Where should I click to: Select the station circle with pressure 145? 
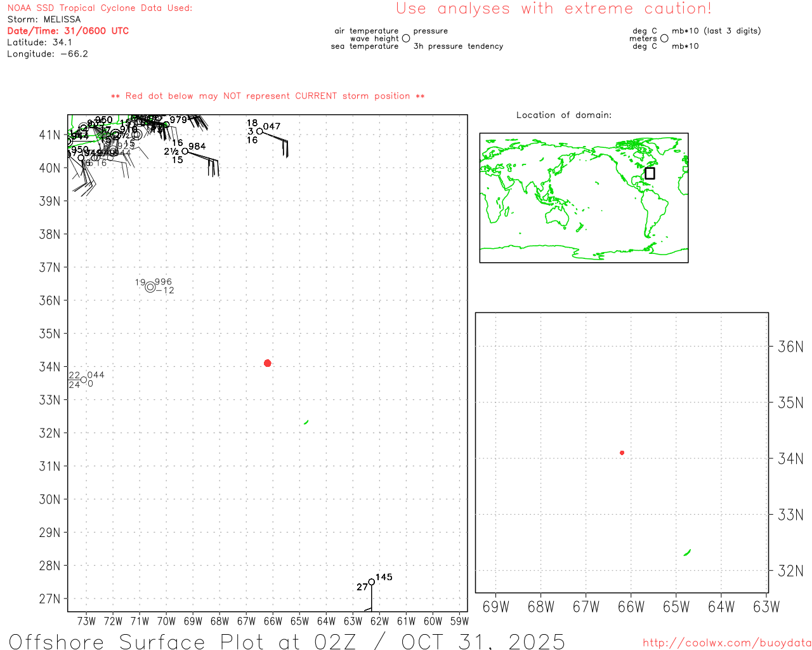[372, 582]
